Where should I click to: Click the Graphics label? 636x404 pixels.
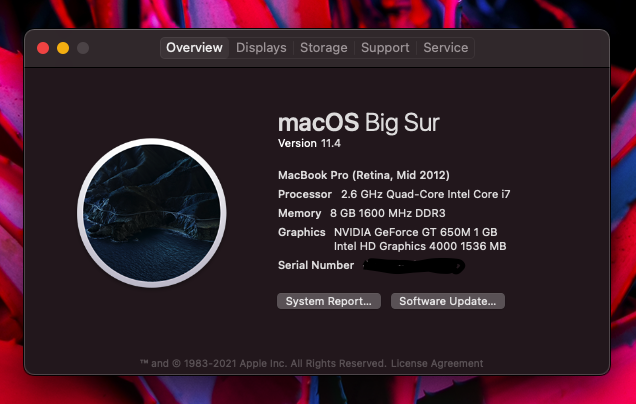pyautogui.click(x=301, y=232)
